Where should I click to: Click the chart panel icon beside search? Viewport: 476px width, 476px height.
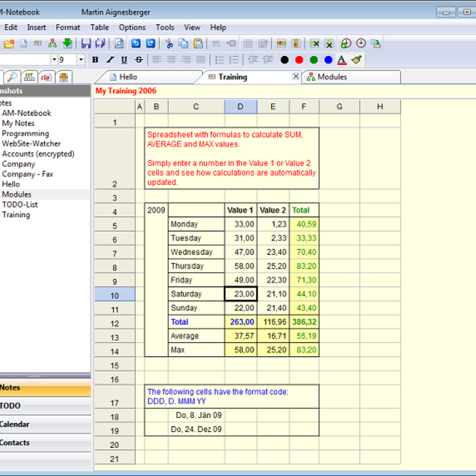[x=29, y=77]
